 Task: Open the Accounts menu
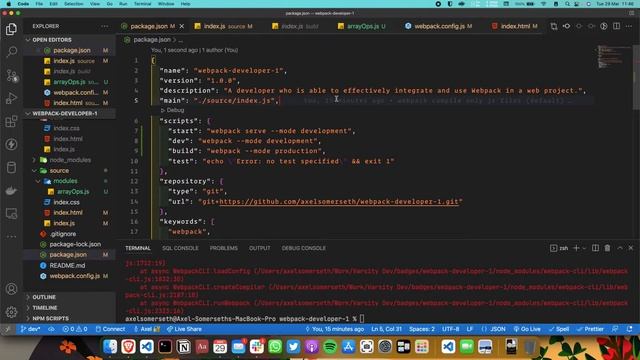(x=11, y=289)
